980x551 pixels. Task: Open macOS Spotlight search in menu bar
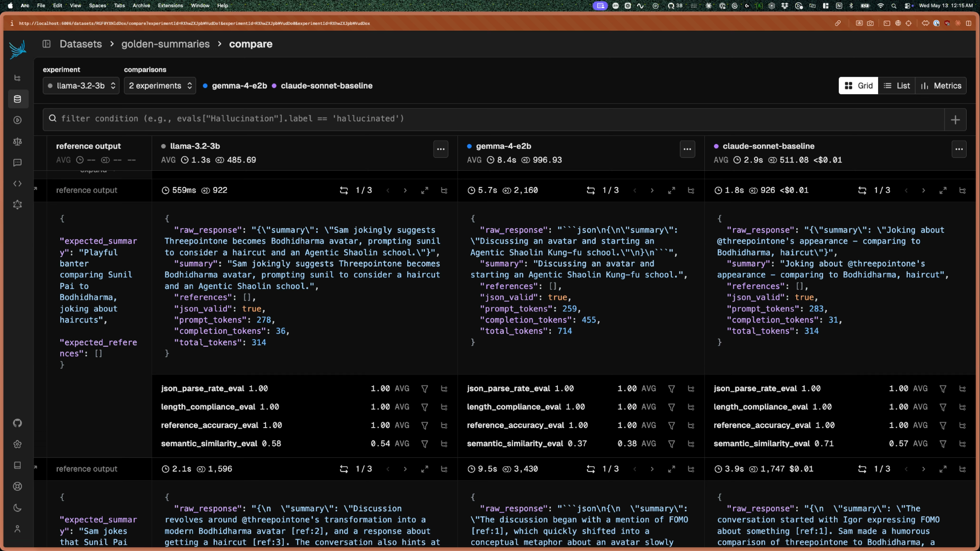(893, 6)
